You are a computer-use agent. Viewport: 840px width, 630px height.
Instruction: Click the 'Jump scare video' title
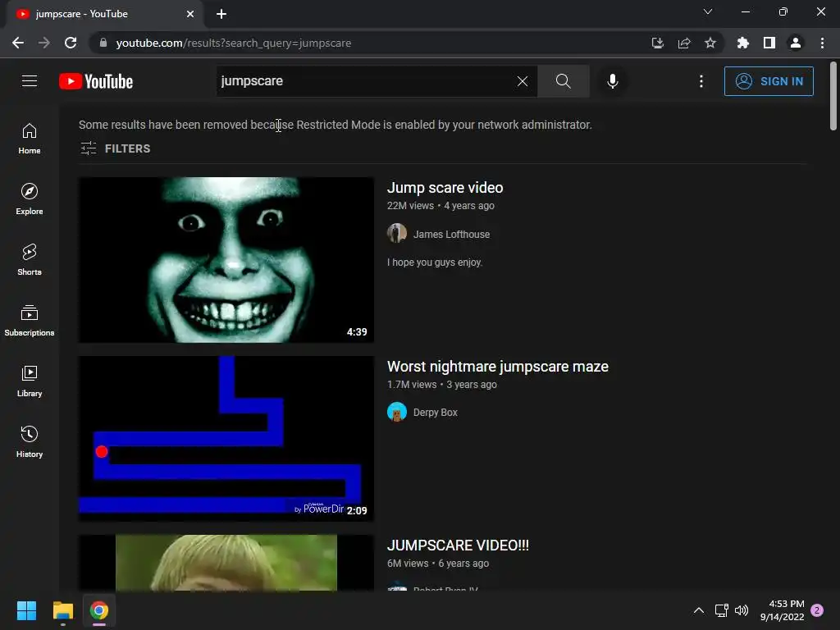tap(445, 188)
